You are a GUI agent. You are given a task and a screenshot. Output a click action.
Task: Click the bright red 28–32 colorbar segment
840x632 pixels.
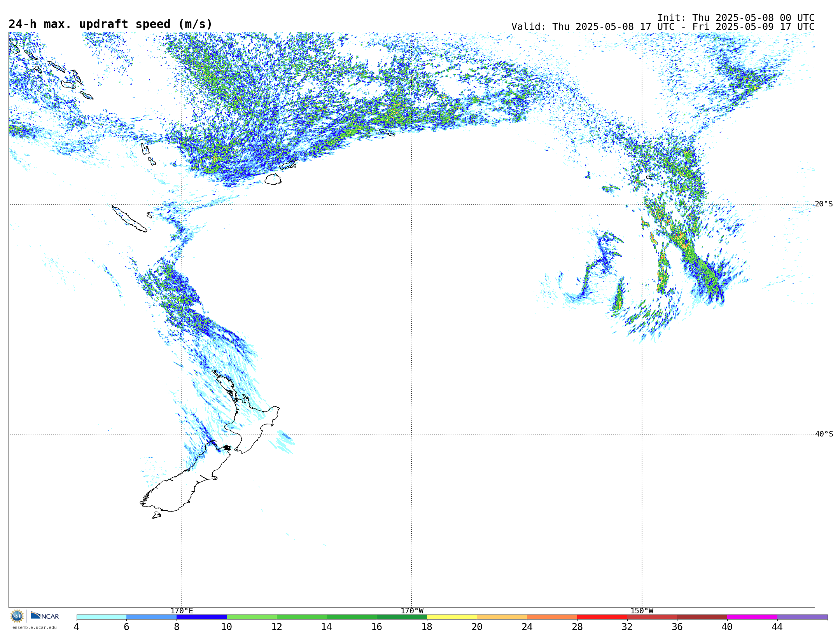(x=602, y=617)
